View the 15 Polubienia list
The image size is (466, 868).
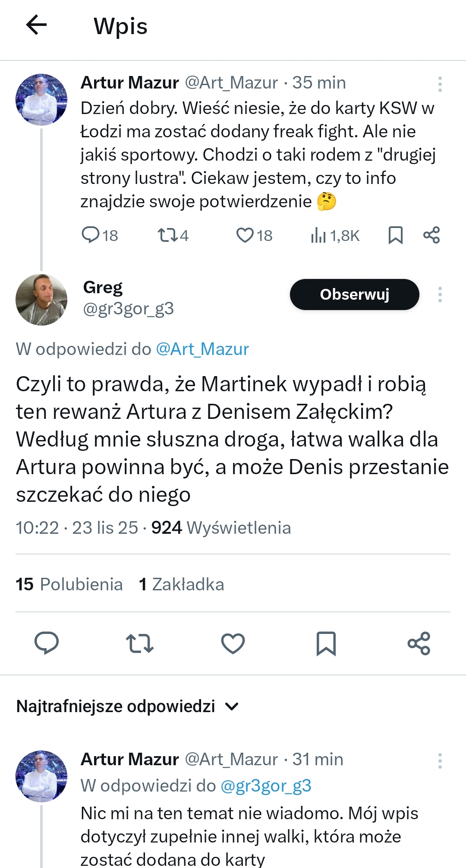pyautogui.click(x=69, y=584)
